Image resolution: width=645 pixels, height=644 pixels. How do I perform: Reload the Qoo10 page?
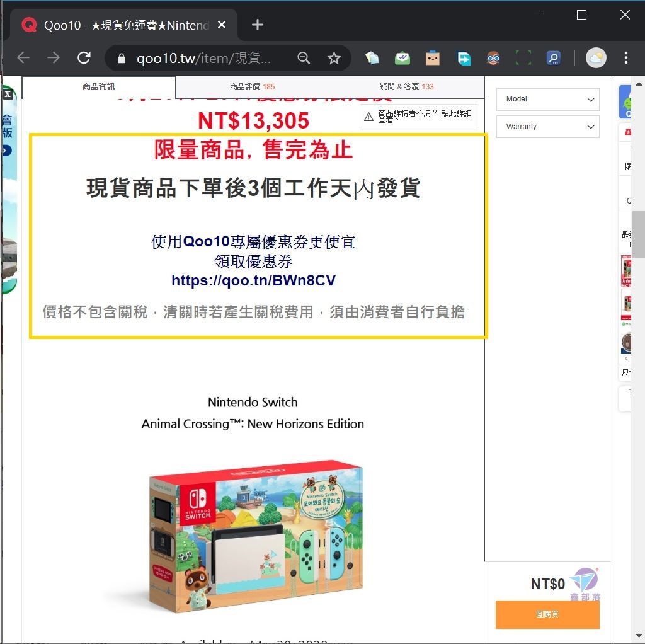point(84,58)
